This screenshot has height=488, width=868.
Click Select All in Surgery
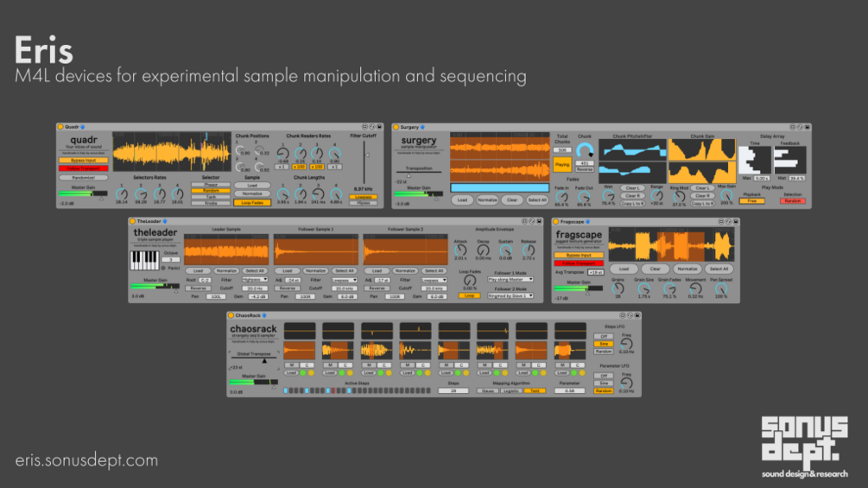(537, 200)
